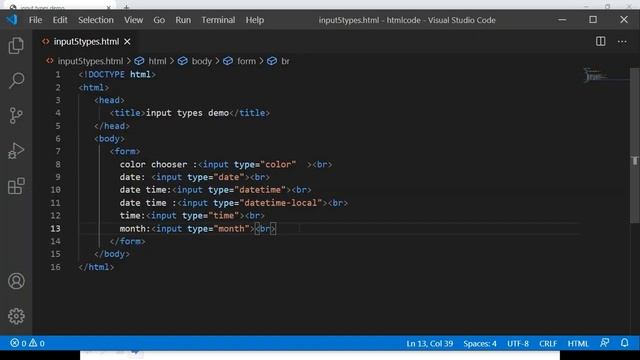640x360 pixels.
Task: Click the vertical editor scrollbar
Action: [635, 145]
